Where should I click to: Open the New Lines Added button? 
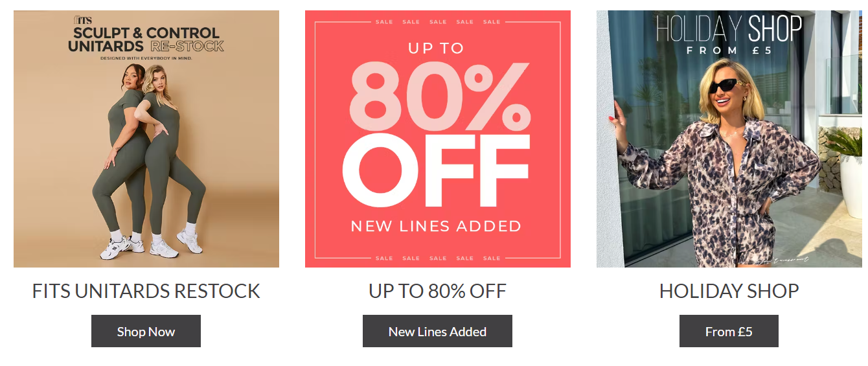(x=437, y=331)
